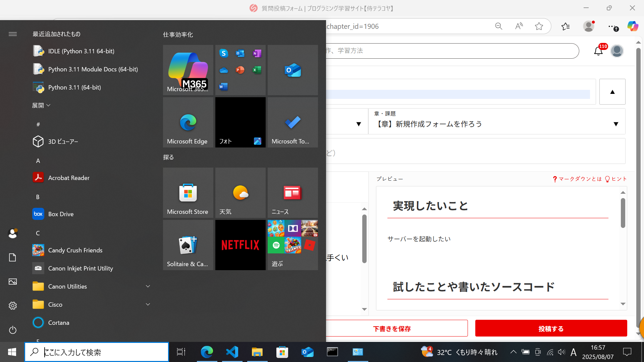Open 天気 weather tile
This screenshot has height=362, width=644.
pyautogui.click(x=240, y=193)
